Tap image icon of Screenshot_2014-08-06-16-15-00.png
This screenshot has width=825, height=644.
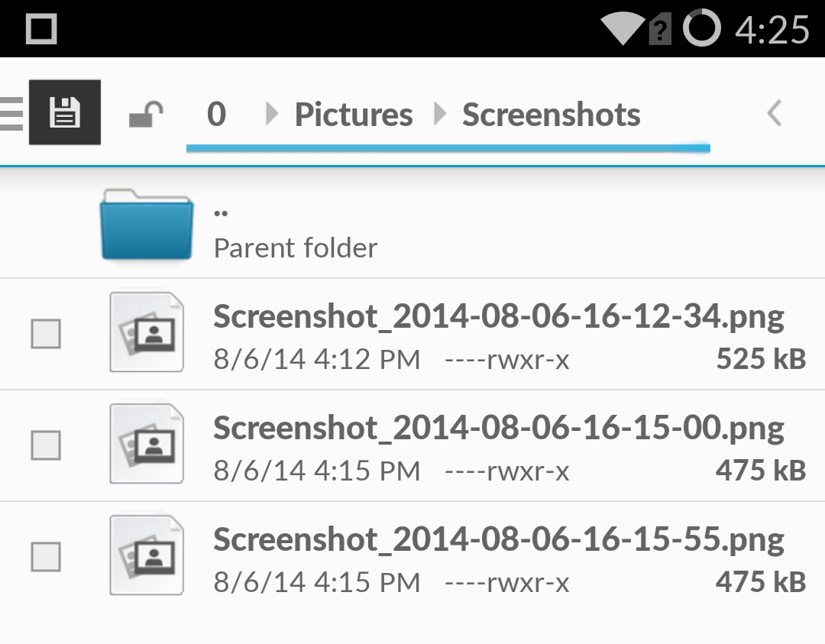tap(147, 444)
